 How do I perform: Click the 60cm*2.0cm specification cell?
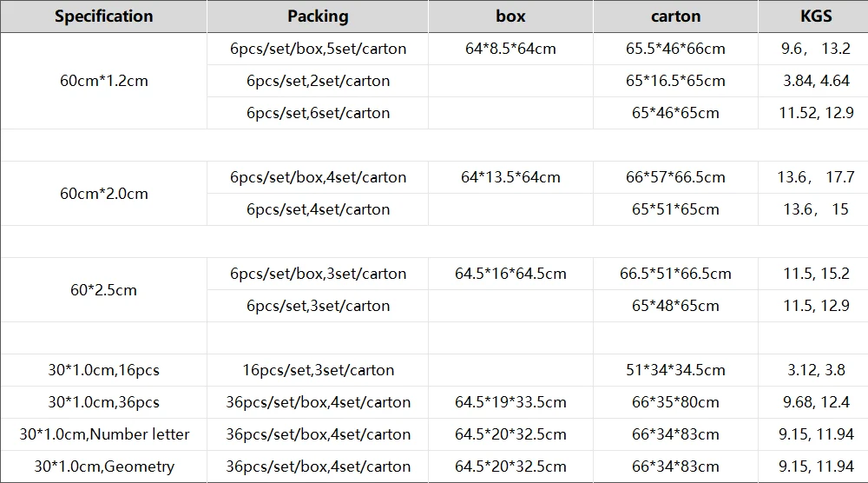tap(103, 194)
